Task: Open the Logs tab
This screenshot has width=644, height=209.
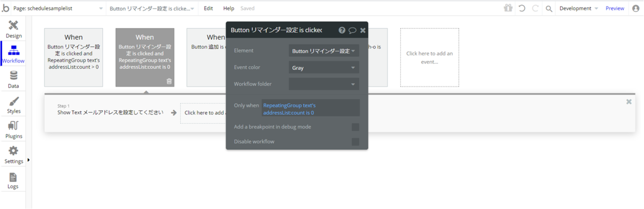Action: 13,180
